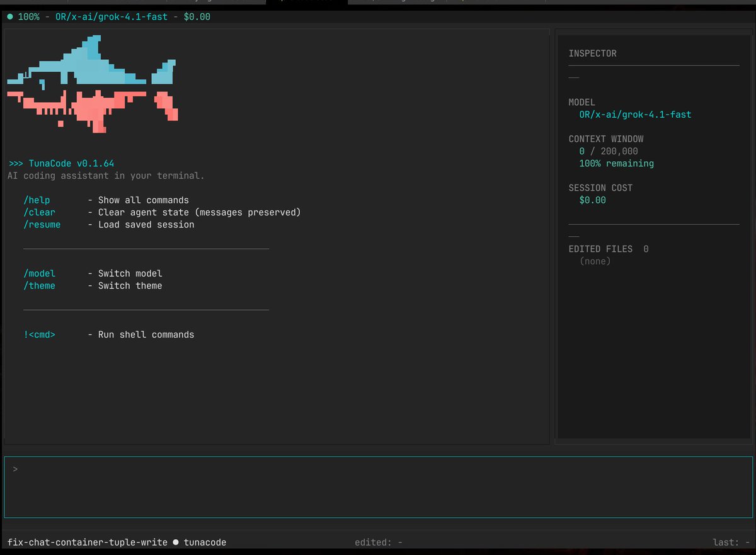Click the 'last: -' status entry
756x555 pixels.
pyautogui.click(x=731, y=542)
